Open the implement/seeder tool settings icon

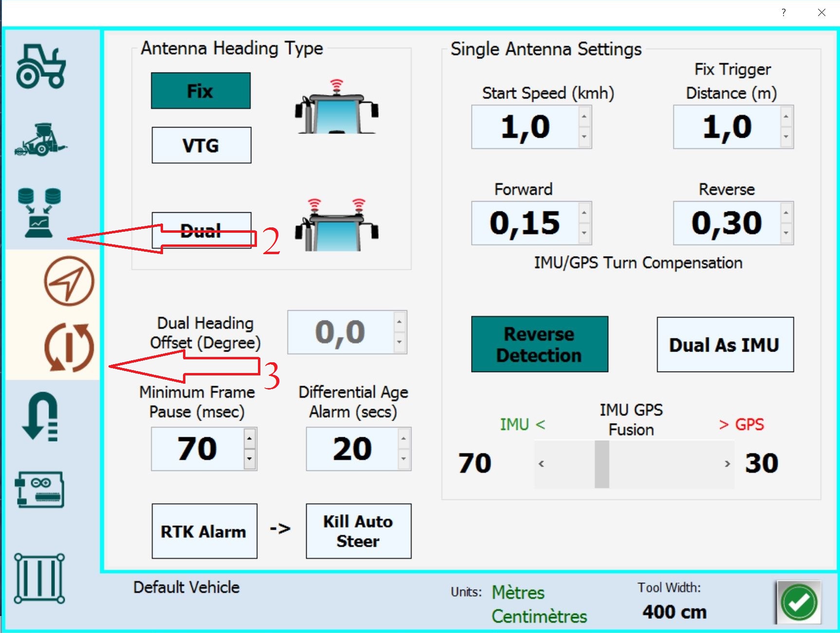click(x=41, y=140)
